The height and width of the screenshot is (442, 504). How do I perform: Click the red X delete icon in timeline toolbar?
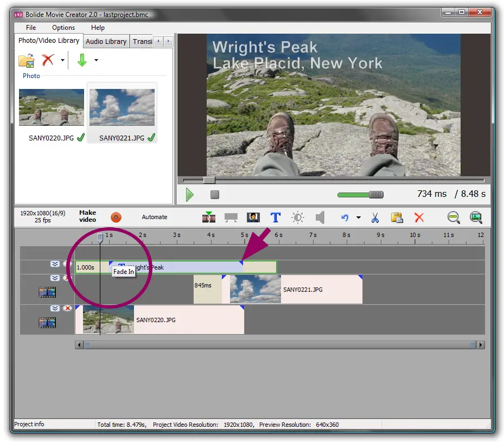pos(419,217)
